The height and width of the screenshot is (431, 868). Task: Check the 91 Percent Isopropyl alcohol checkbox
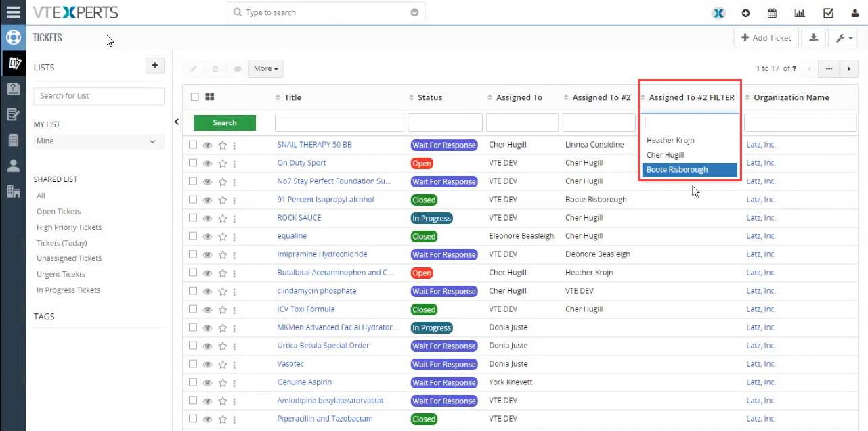[193, 200]
